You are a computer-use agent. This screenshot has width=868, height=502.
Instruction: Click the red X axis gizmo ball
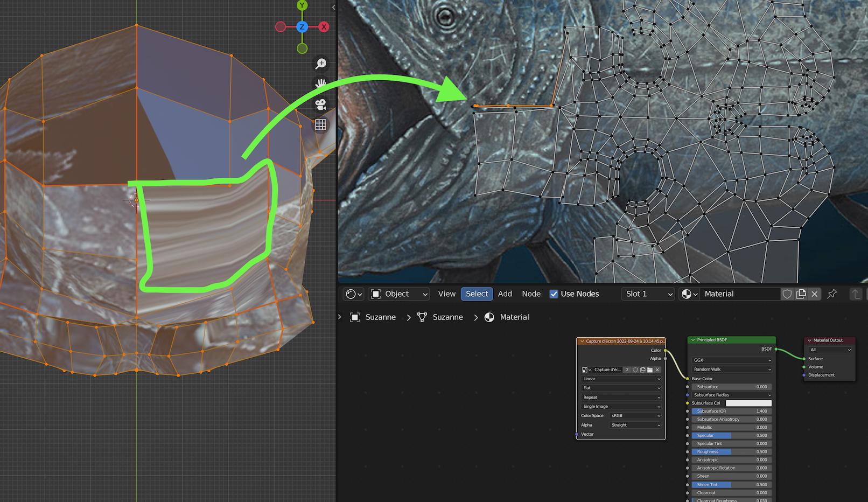[324, 27]
